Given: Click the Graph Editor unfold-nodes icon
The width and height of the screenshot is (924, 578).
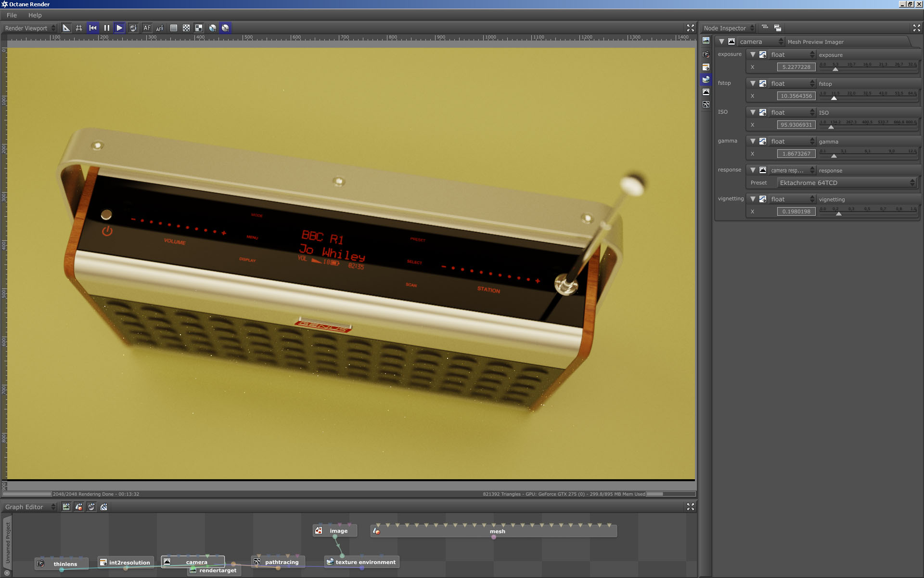Looking at the screenshot, I should pyautogui.click(x=103, y=507).
